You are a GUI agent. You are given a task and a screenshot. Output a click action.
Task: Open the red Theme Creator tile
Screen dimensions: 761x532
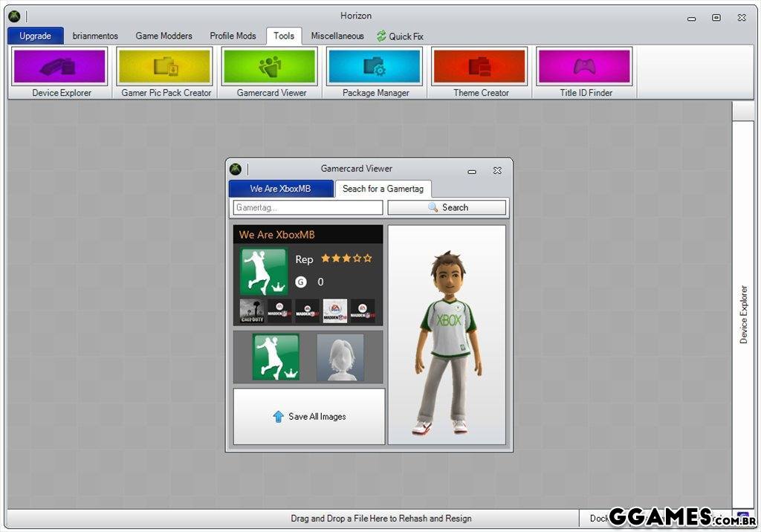pyautogui.click(x=480, y=67)
